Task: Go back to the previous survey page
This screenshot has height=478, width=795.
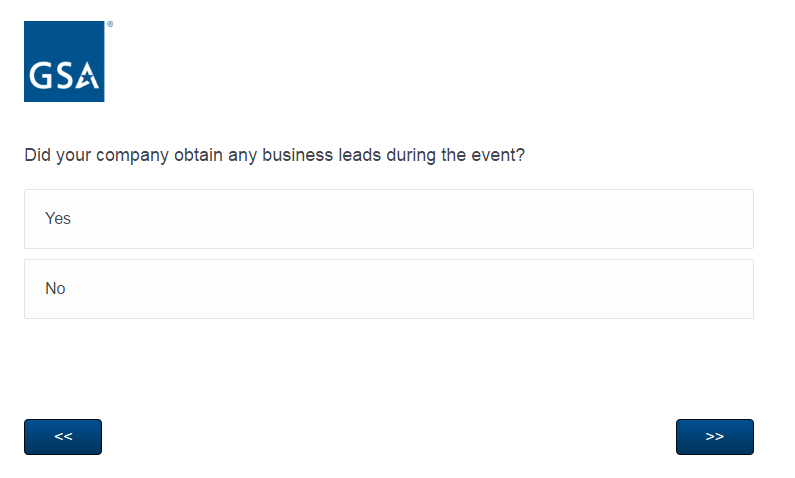Action: [63, 437]
